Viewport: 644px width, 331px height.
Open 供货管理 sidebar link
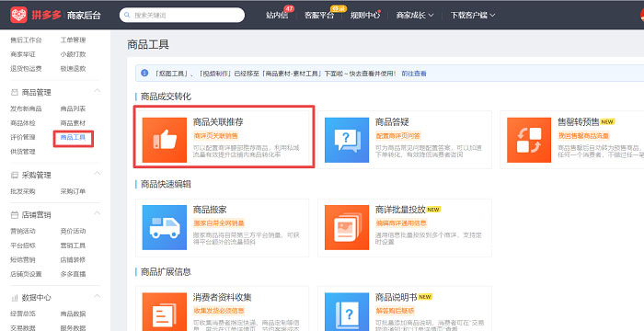(23, 152)
